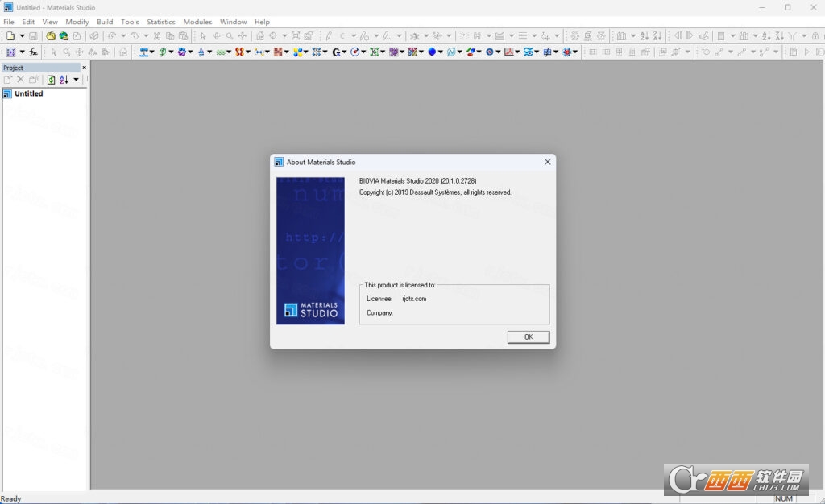
Task: Expand the dropdown next to the red spider icon
Action: tap(575, 52)
